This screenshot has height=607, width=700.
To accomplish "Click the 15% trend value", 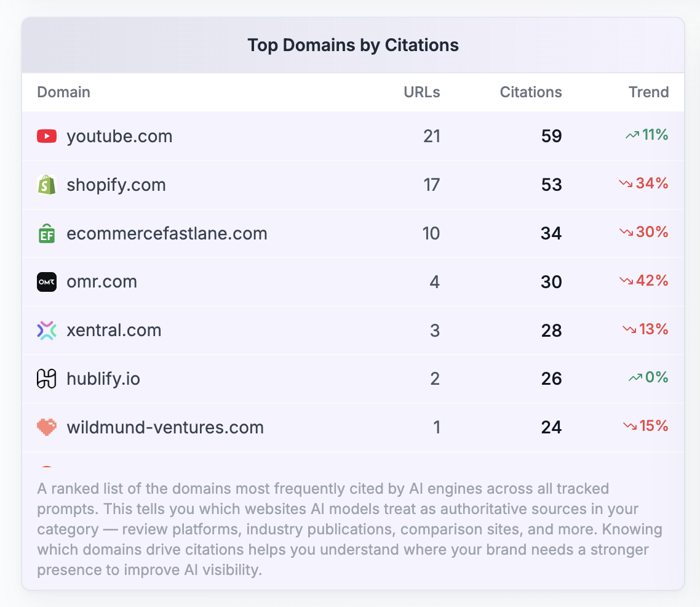I will (x=654, y=426).
